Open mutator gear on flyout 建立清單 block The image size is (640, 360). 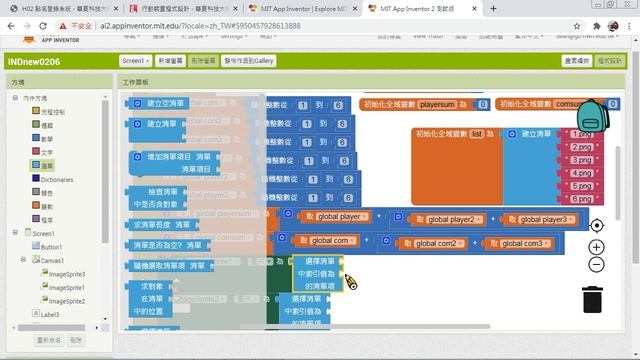pyautogui.click(x=138, y=124)
